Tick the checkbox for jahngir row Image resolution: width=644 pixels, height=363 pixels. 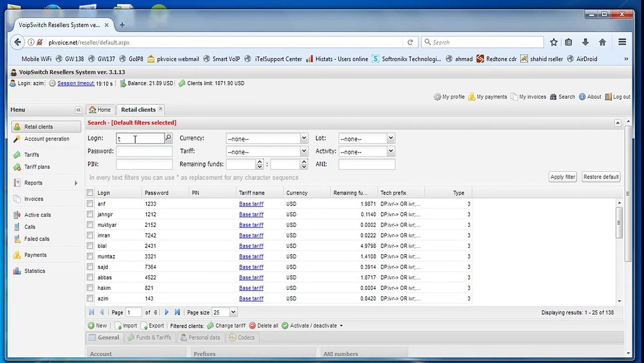coord(90,214)
